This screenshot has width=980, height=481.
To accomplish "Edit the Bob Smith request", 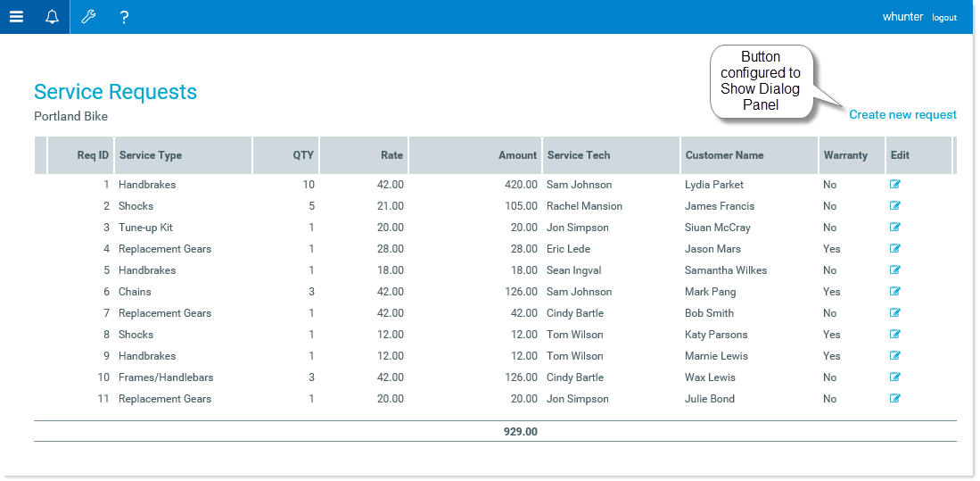I will (x=895, y=312).
